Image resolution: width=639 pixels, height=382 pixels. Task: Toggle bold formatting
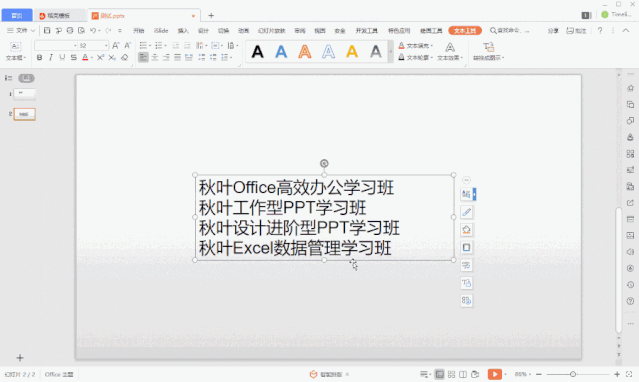coord(40,57)
